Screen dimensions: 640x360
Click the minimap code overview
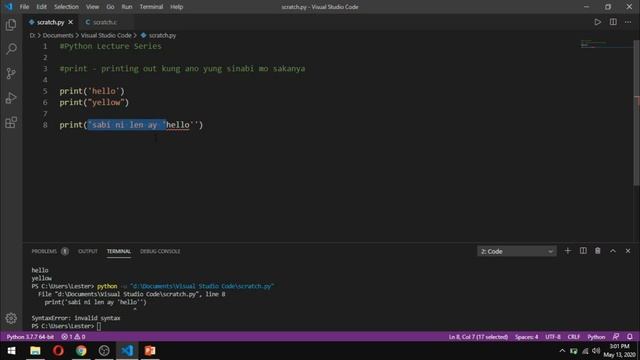tap(606, 44)
